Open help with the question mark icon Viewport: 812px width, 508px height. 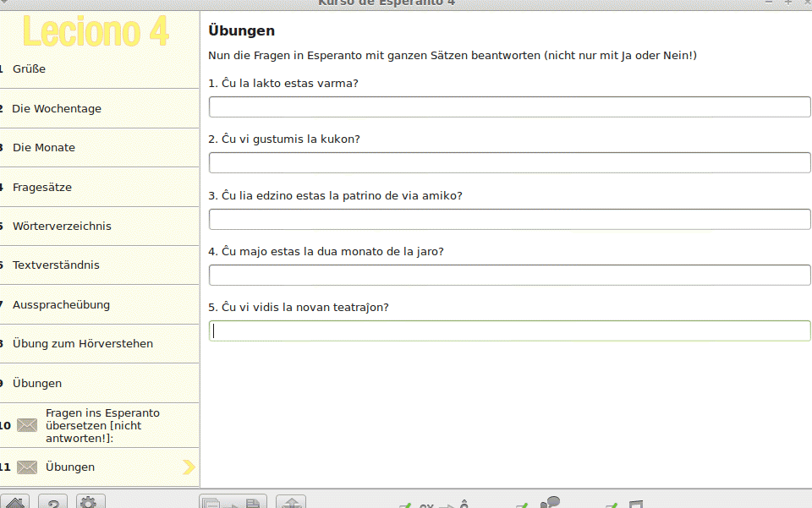[x=52, y=501]
